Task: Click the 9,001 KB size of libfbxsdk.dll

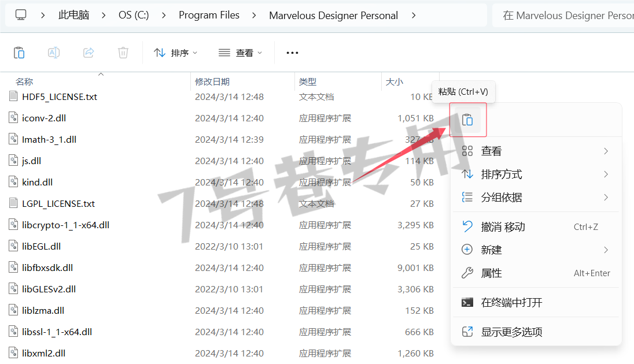Action: pyautogui.click(x=415, y=268)
